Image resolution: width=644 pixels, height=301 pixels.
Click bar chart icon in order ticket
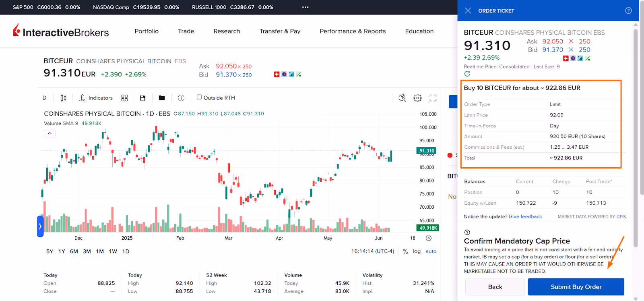pyautogui.click(x=580, y=58)
